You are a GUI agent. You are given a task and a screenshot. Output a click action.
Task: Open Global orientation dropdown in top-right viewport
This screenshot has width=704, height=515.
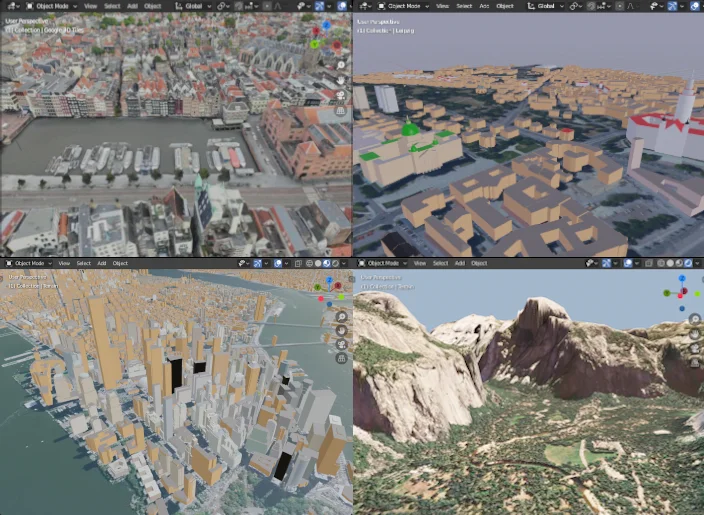(547, 5)
